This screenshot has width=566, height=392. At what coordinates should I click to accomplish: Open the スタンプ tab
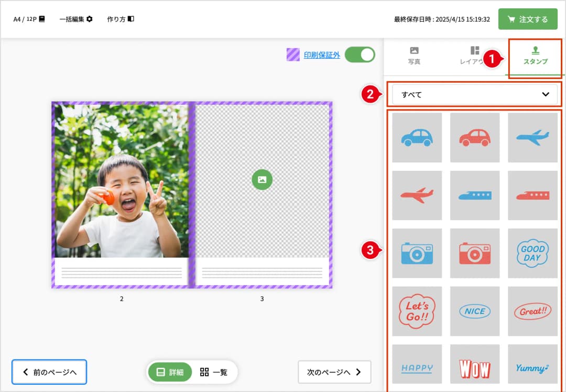tap(535, 56)
